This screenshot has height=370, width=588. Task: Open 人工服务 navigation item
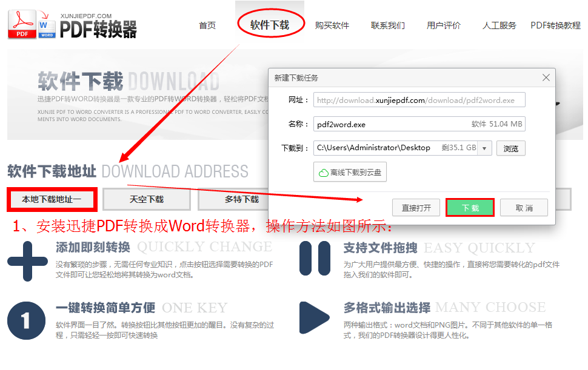pyautogui.click(x=499, y=25)
